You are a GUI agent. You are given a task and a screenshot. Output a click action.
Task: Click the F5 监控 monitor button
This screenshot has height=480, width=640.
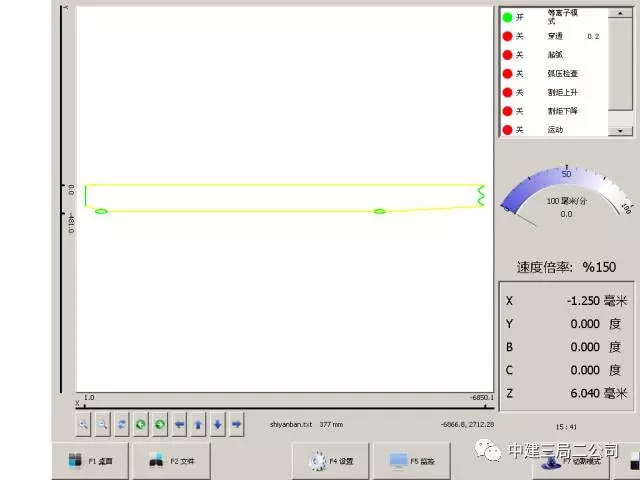(x=411, y=462)
